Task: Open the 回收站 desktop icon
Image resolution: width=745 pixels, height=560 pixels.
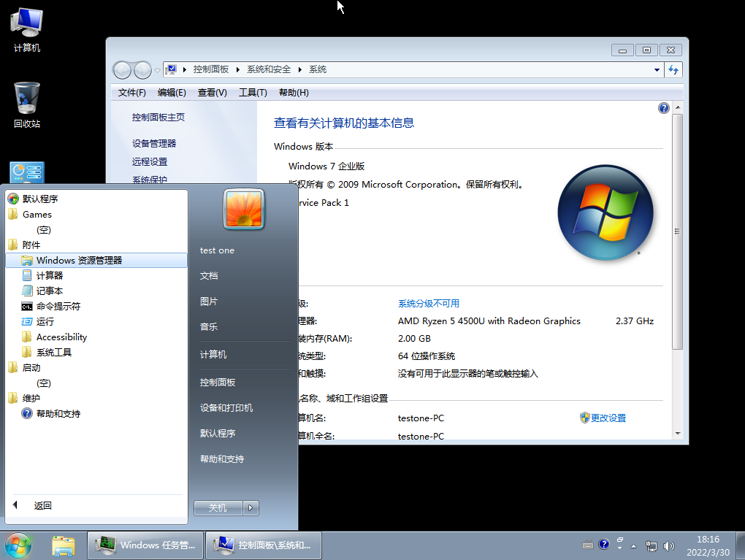Action: click(x=26, y=102)
